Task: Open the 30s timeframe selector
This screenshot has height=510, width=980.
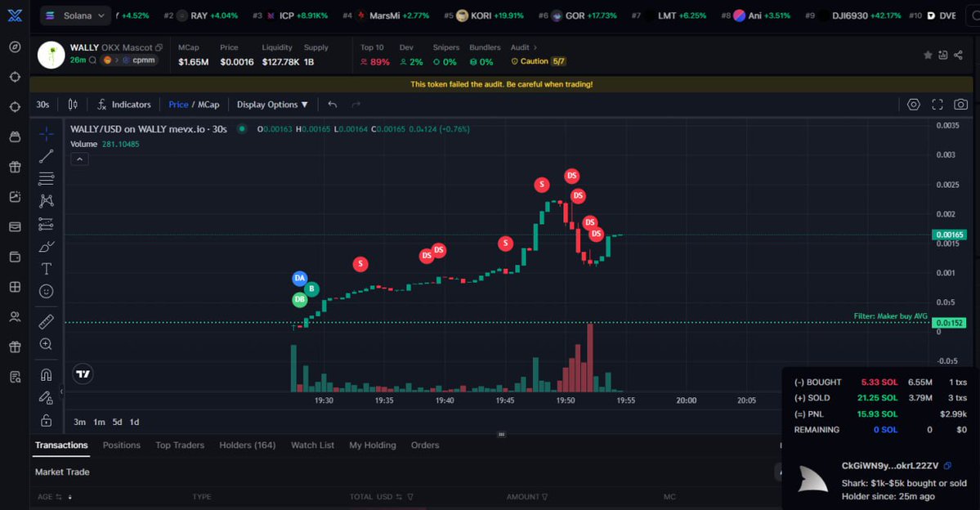Action: (x=43, y=105)
